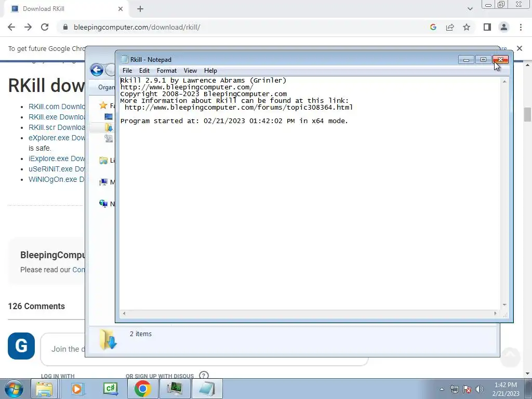Reload the bleepingcomputer page
This screenshot has height=399, width=532.
(45, 27)
